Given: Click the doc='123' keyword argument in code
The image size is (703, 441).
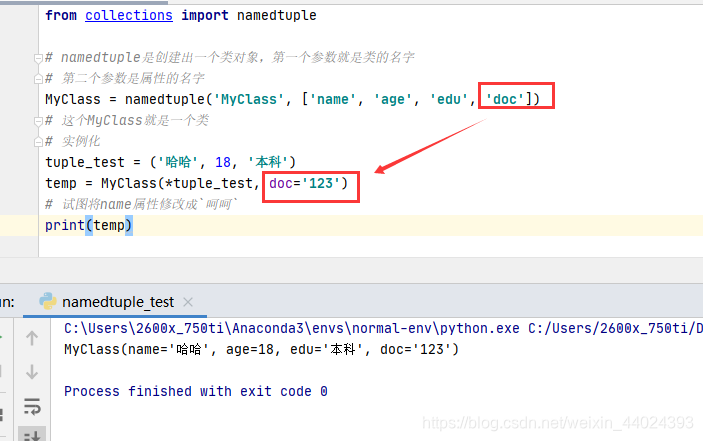Looking at the screenshot, I should pyautogui.click(x=304, y=183).
